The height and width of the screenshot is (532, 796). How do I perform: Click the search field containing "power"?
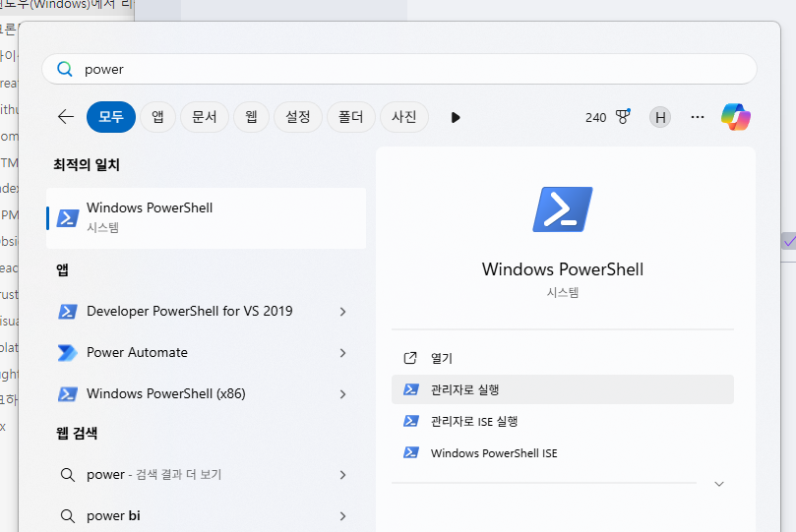399,69
